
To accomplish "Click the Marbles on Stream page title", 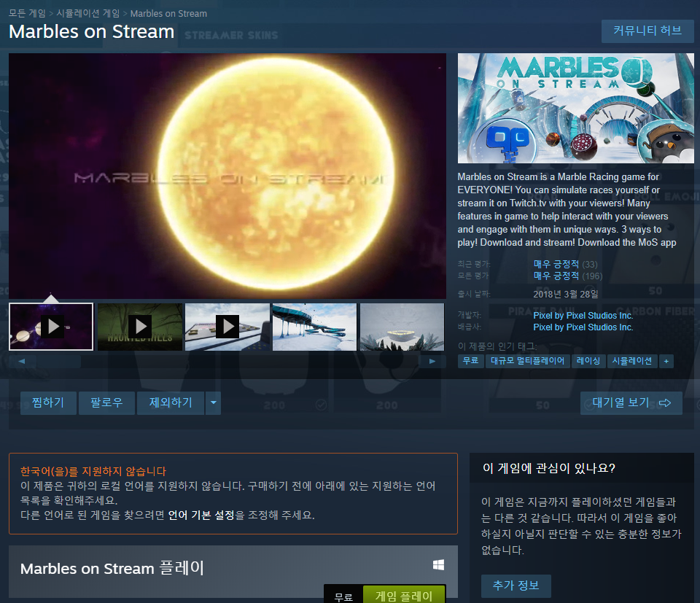I will click(x=92, y=31).
